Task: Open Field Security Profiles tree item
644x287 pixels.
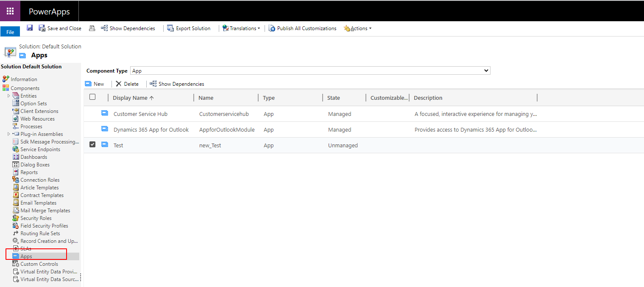Action: [44, 226]
